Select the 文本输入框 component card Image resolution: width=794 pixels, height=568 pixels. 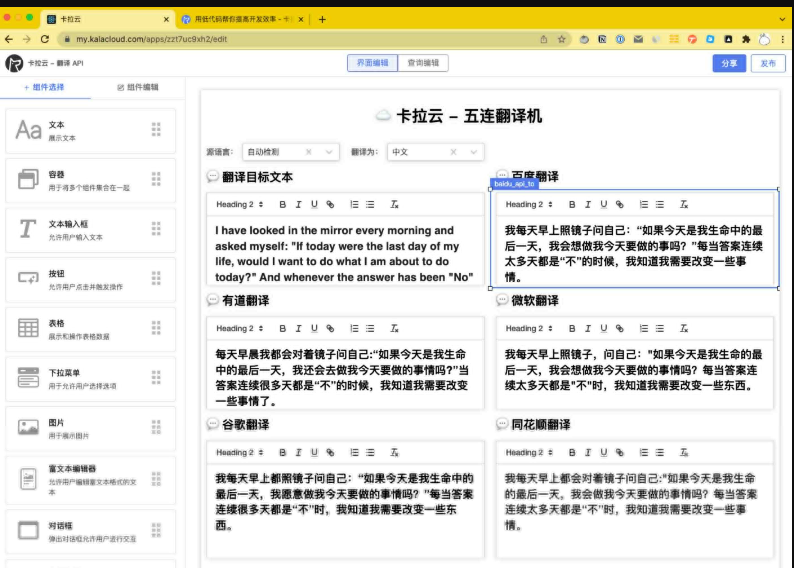coord(91,230)
